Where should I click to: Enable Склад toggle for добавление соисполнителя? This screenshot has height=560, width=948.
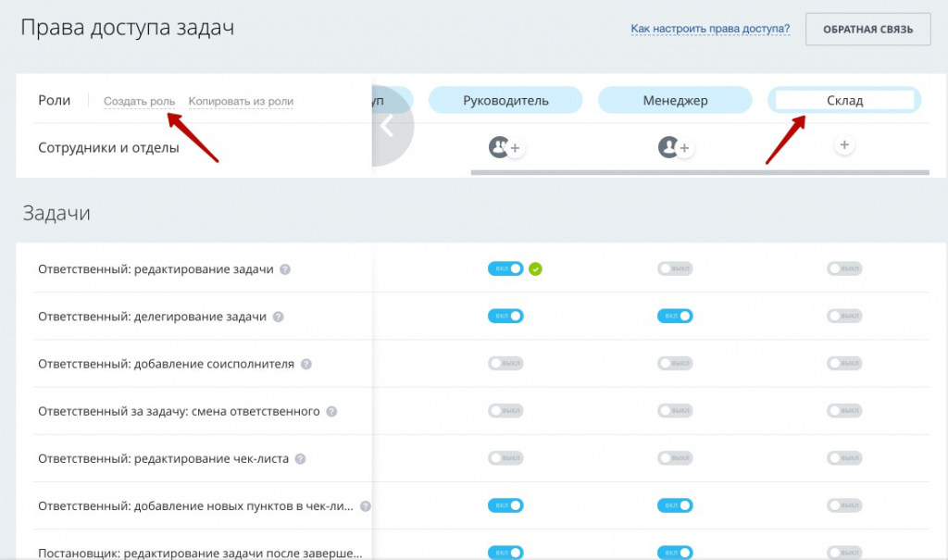pos(844,364)
